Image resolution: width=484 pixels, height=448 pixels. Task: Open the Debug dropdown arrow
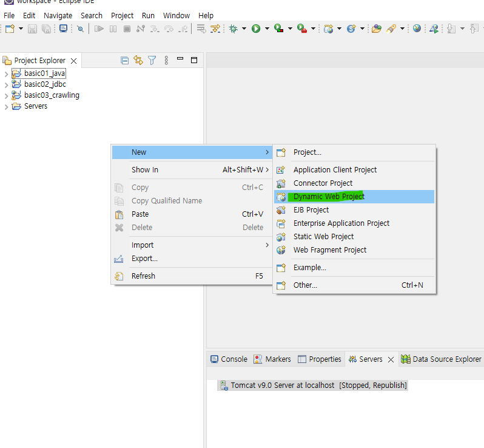(x=244, y=29)
